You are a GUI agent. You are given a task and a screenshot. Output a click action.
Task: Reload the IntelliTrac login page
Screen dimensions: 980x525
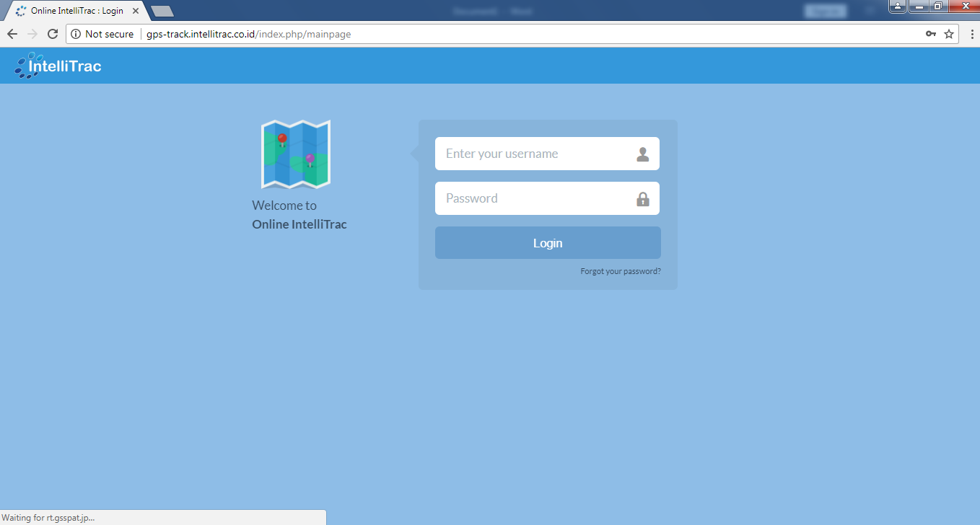point(52,34)
